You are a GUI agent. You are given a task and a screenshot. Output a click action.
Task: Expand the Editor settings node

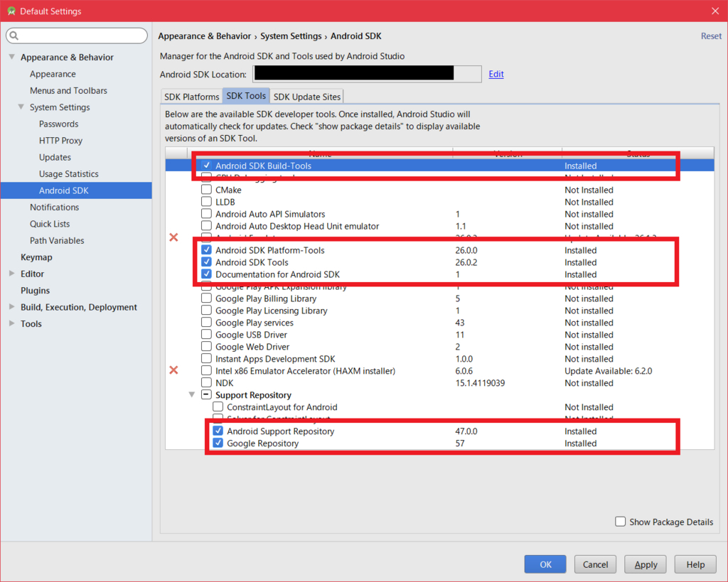(11, 274)
